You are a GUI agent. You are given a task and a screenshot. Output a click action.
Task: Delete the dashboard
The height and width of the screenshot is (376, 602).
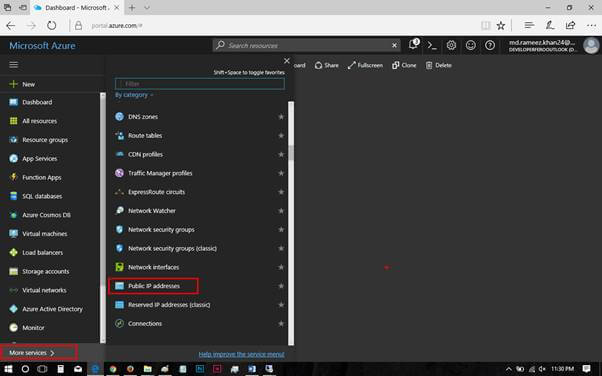[x=438, y=65]
